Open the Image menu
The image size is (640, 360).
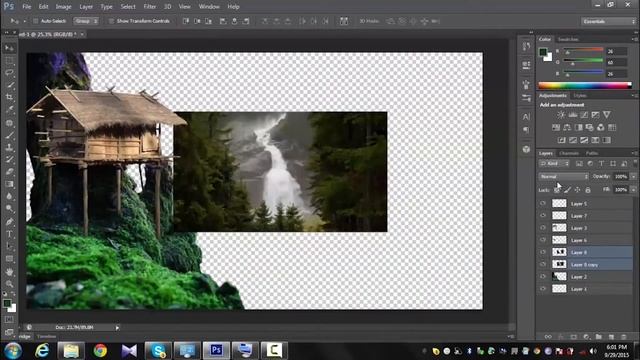[x=63, y=7]
